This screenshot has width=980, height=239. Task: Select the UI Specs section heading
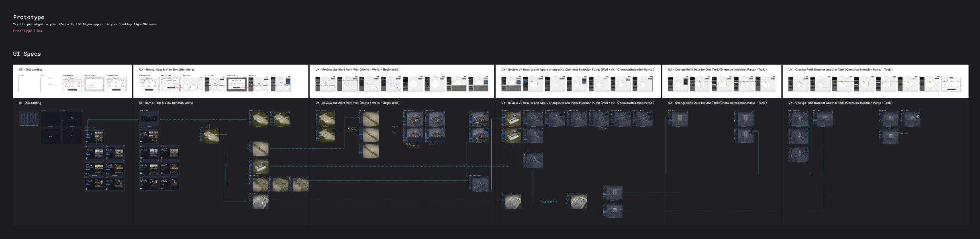[27, 54]
